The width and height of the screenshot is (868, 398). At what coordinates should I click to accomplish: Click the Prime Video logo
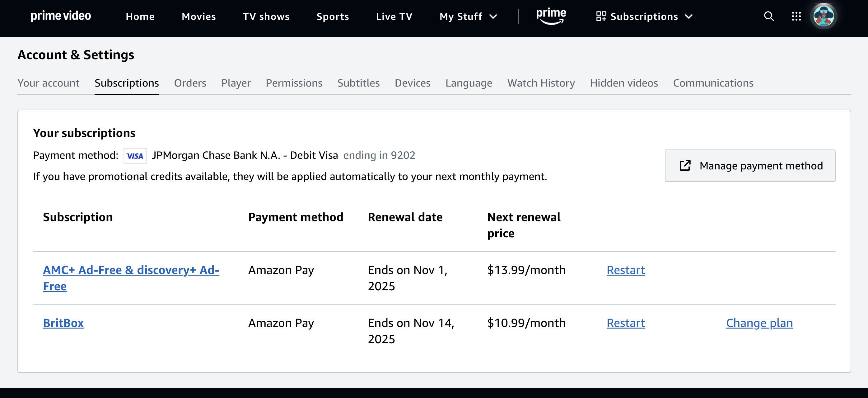click(x=61, y=16)
